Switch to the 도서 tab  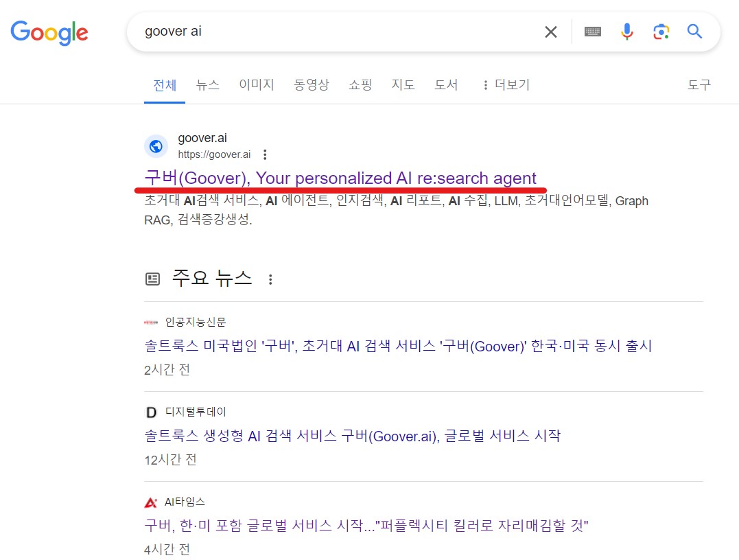pos(446,85)
